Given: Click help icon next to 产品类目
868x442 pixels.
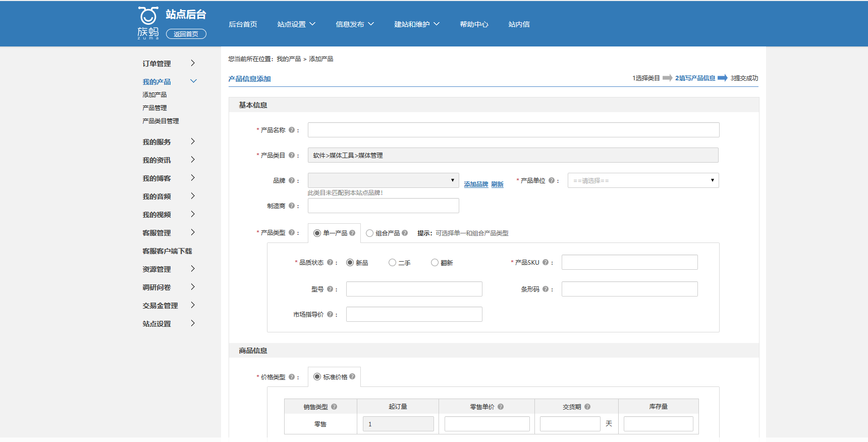Looking at the screenshot, I should pos(292,155).
